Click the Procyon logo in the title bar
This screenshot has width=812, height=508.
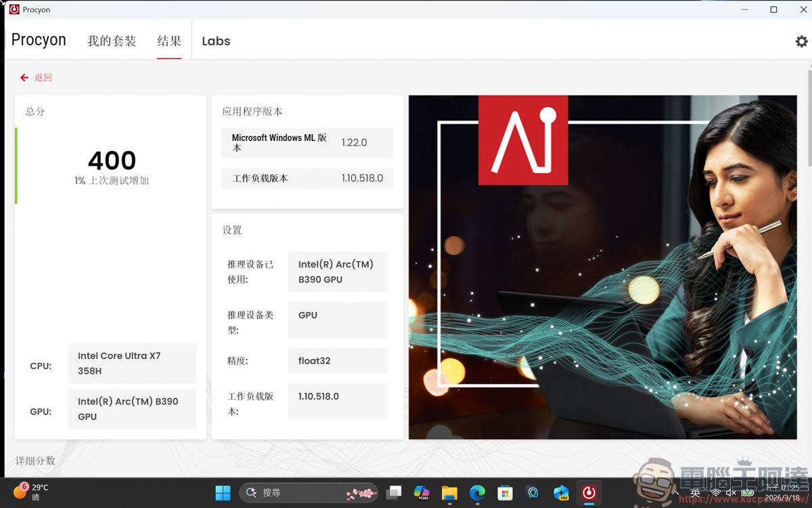pos(16,9)
